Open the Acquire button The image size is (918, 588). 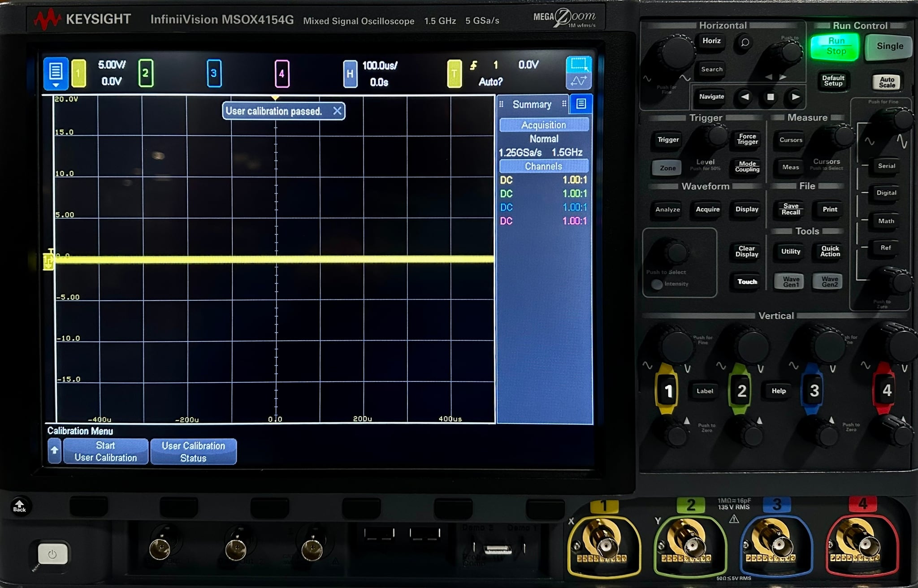(x=707, y=209)
